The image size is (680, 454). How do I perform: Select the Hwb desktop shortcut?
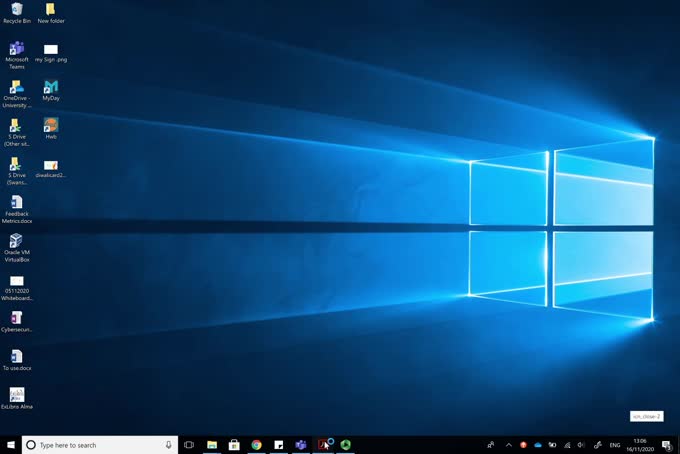(x=50, y=126)
